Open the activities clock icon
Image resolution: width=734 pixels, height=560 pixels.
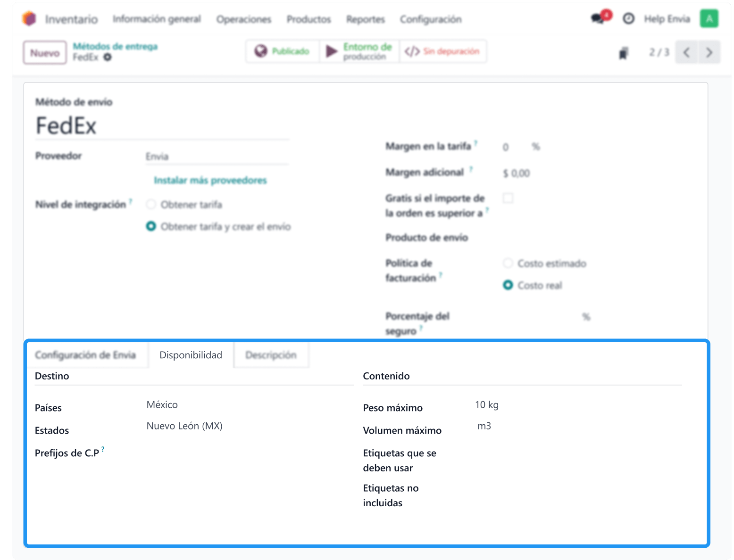pos(628,19)
